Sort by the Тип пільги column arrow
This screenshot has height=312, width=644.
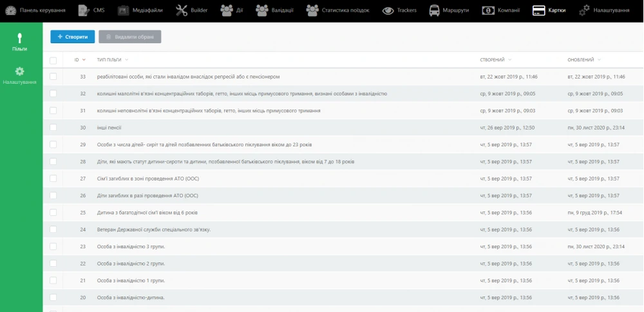[128, 60]
